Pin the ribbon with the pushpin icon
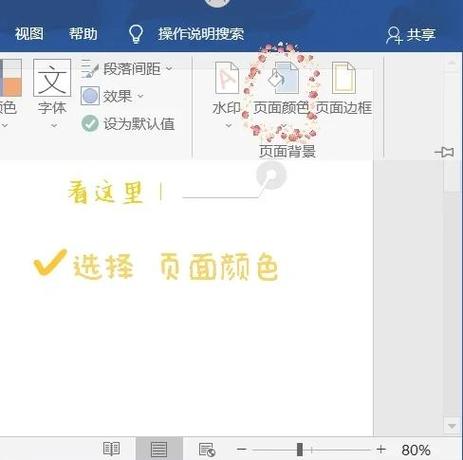The width and height of the screenshot is (463, 460). [x=444, y=152]
